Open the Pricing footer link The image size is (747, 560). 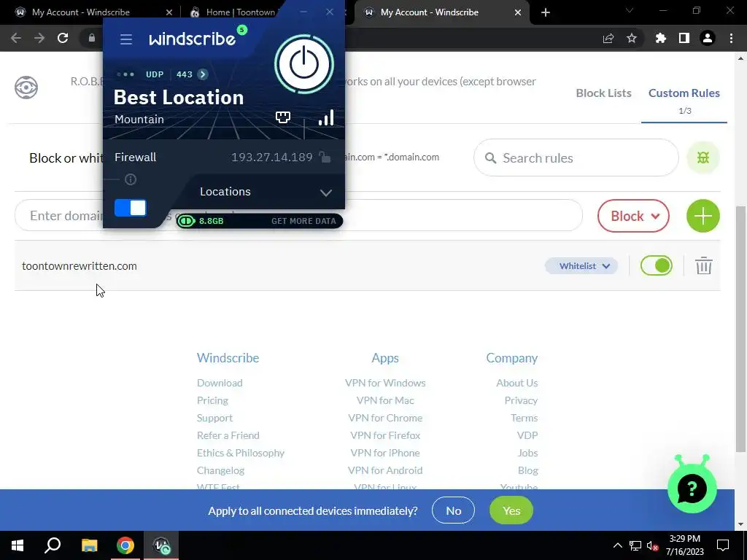coord(212,400)
